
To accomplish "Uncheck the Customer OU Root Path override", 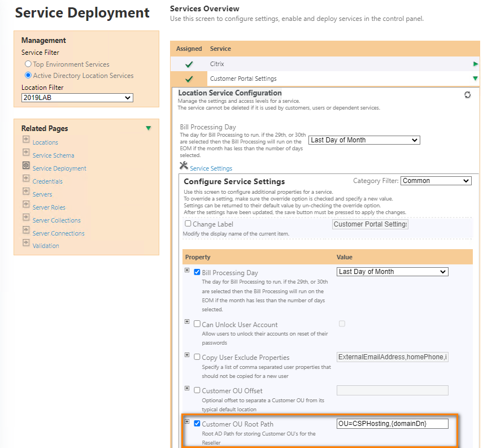I will (197, 423).
